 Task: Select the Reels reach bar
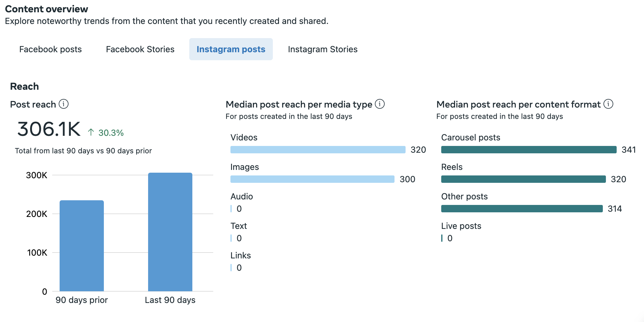pyautogui.click(x=523, y=179)
